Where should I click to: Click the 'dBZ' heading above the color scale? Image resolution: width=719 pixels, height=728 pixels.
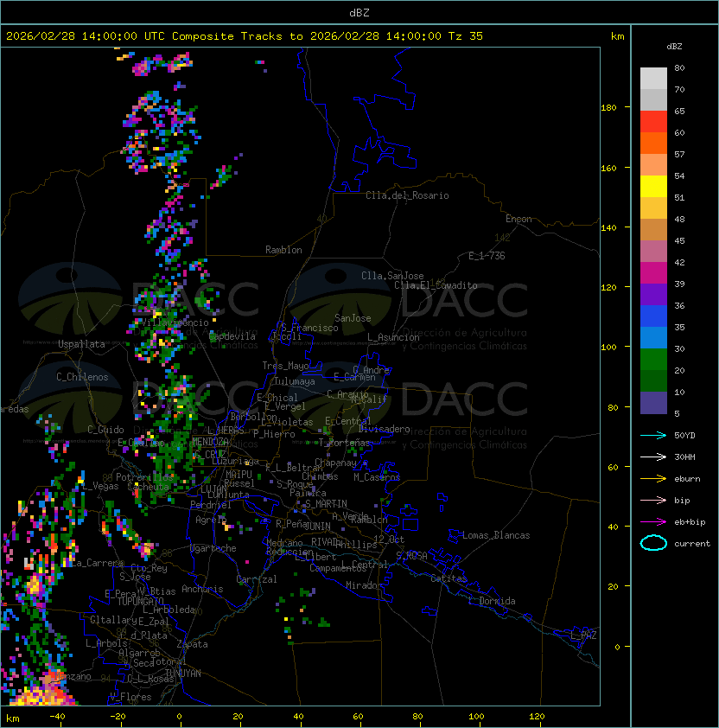click(x=674, y=47)
